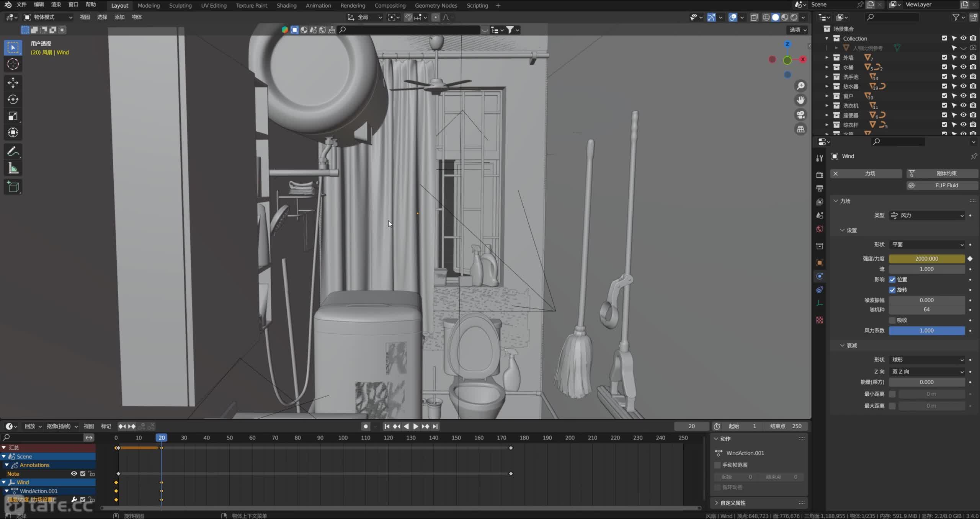
Task: Switch to the Geometry Nodes workspace tab
Action: pos(436,5)
